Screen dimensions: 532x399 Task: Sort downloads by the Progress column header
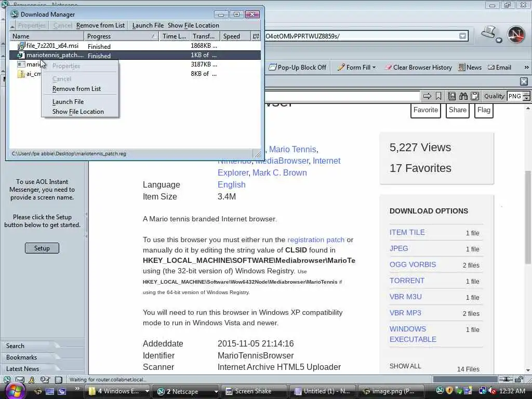click(122, 36)
